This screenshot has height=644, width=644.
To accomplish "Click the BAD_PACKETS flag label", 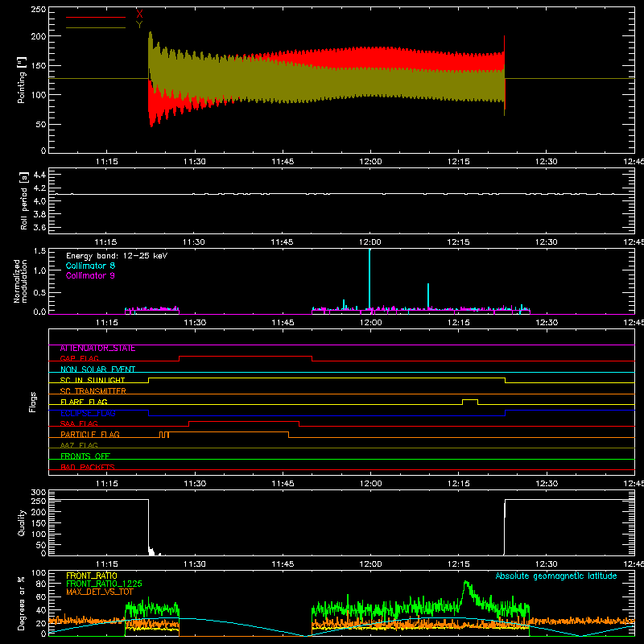I will click(x=88, y=467).
